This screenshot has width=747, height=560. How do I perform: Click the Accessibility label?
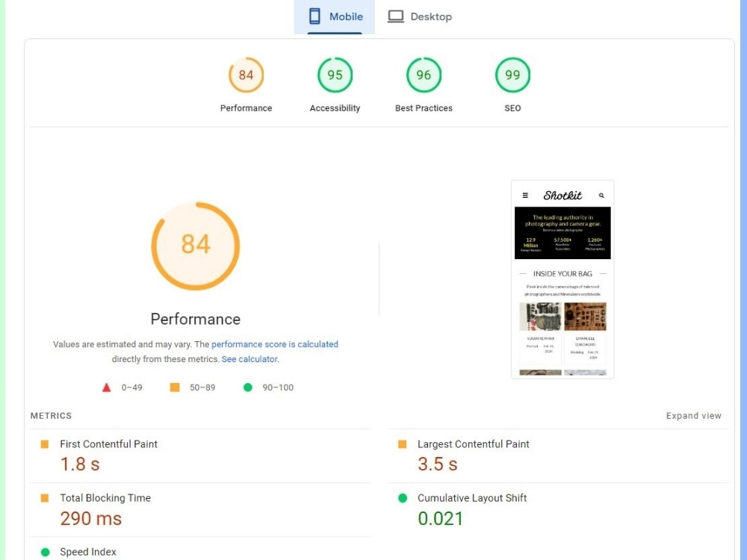(335, 108)
